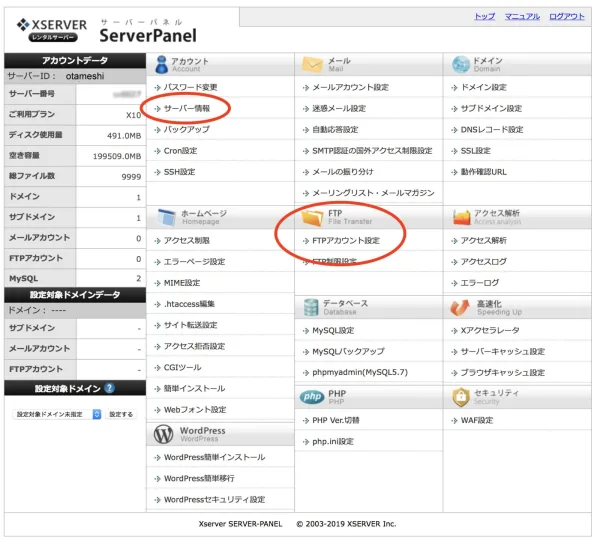Screen dimensions: 600x542
Task: Click the PHP logo icon
Action: (312, 397)
